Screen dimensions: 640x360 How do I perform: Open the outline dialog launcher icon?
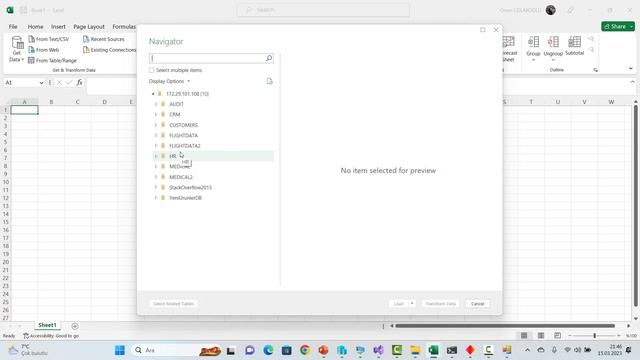(x=596, y=70)
